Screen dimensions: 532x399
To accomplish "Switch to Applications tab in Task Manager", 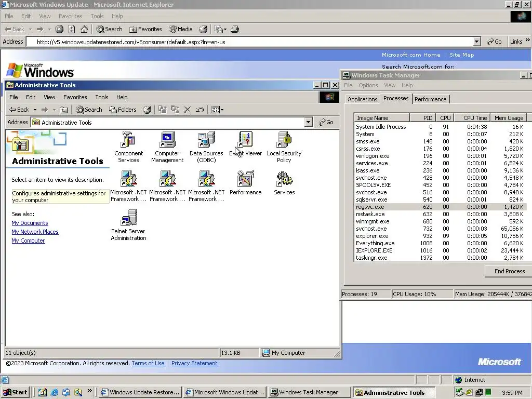I will [x=362, y=99].
